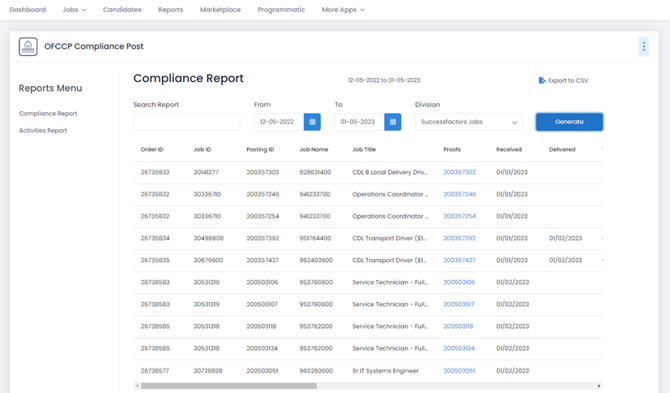This screenshot has width=670, height=393.
Task: Click the Proofs column header
Action: click(x=452, y=149)
